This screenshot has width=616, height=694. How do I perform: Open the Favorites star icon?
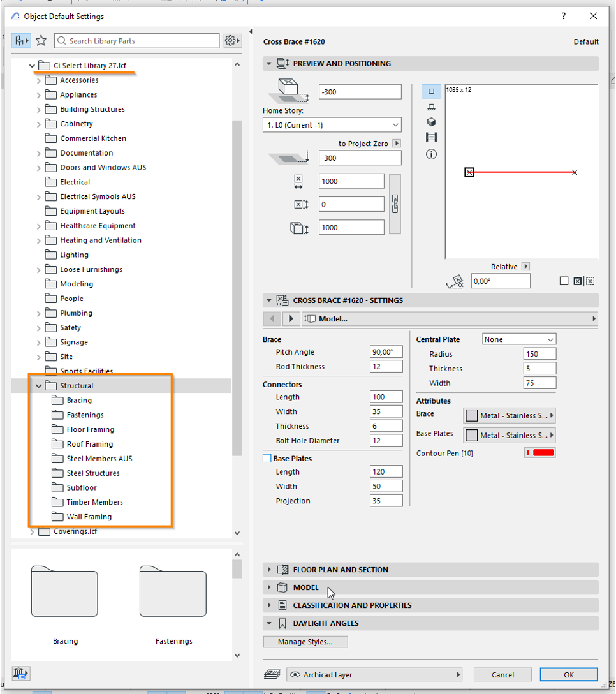click(41, 41)
